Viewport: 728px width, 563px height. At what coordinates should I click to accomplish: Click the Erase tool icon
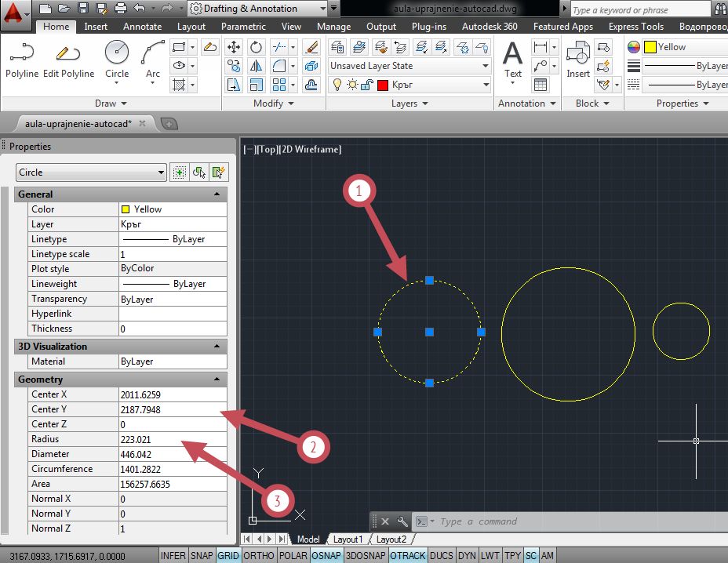pos(311,47)
